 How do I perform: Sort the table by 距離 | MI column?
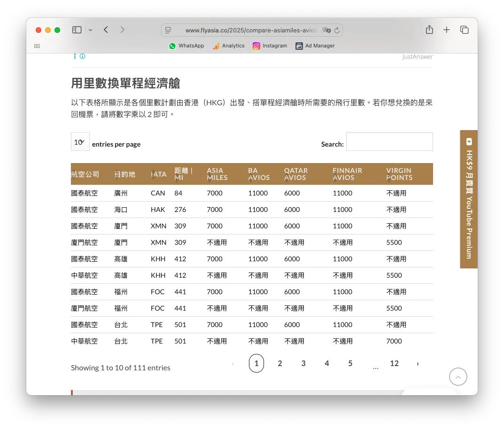tap(182, 174)
